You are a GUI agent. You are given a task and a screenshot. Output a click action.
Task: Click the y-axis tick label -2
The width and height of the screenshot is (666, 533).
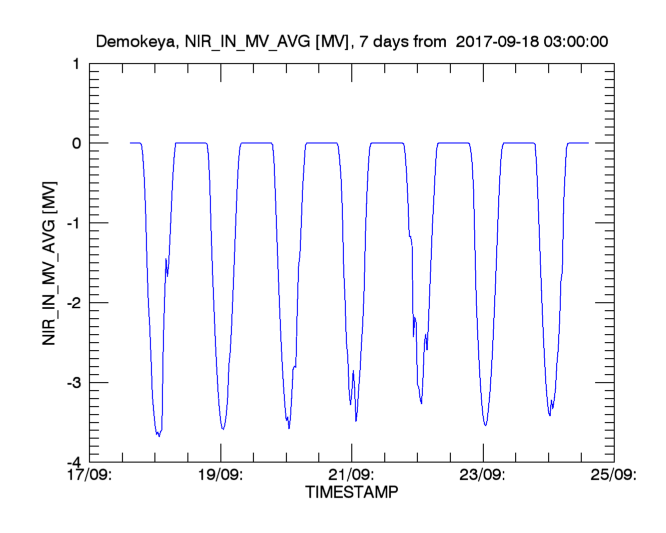pyautogui.click(x=73, y=303)
